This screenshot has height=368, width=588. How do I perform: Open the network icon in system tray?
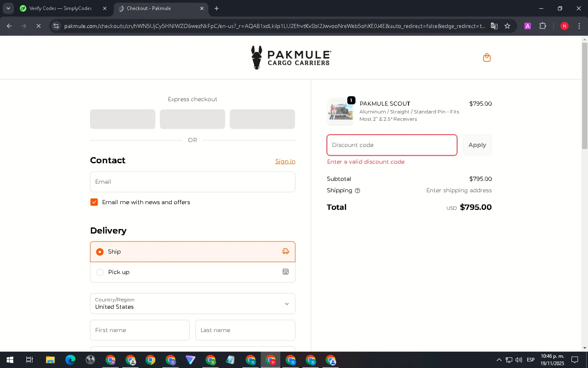tap(509, 360)
